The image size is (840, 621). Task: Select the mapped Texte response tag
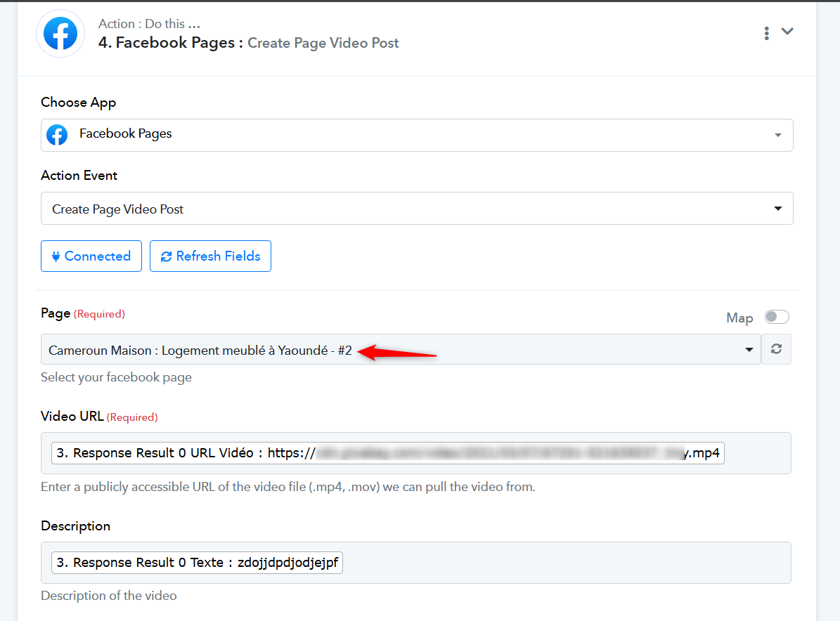[x=197, y=563]
